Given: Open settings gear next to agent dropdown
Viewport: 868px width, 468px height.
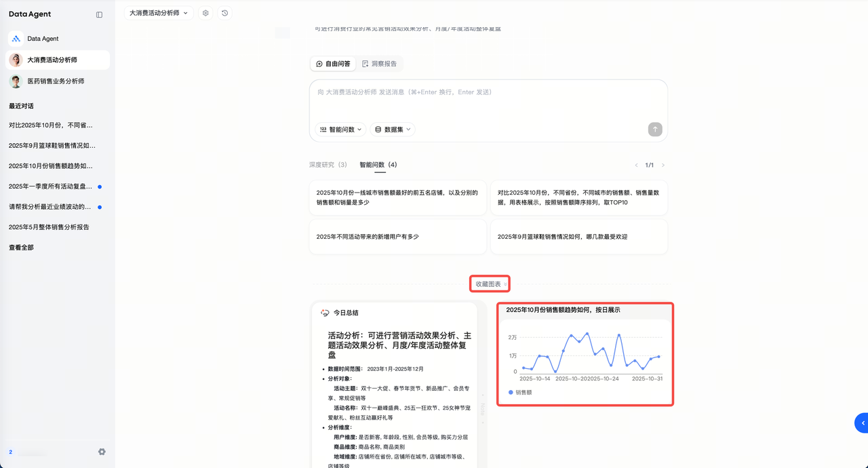Looking at the screenshot, I should (x=205, y=13).
